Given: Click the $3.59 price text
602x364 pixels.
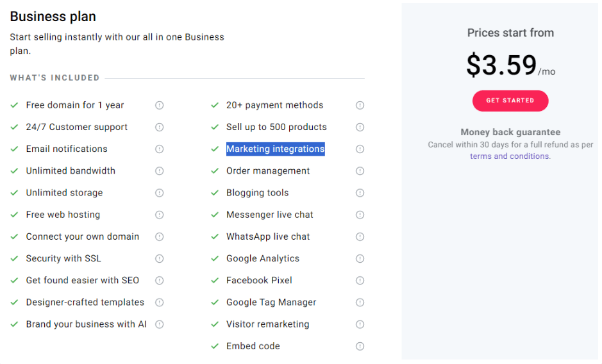Looking at the screenshot, I should click(x=501, y=65).
